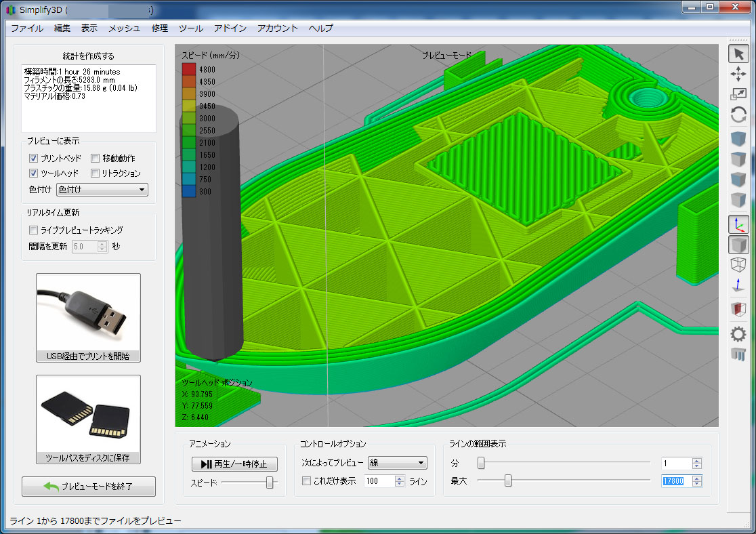
Task: Activate the four-arrow move tool
Action: coord(738,75)
